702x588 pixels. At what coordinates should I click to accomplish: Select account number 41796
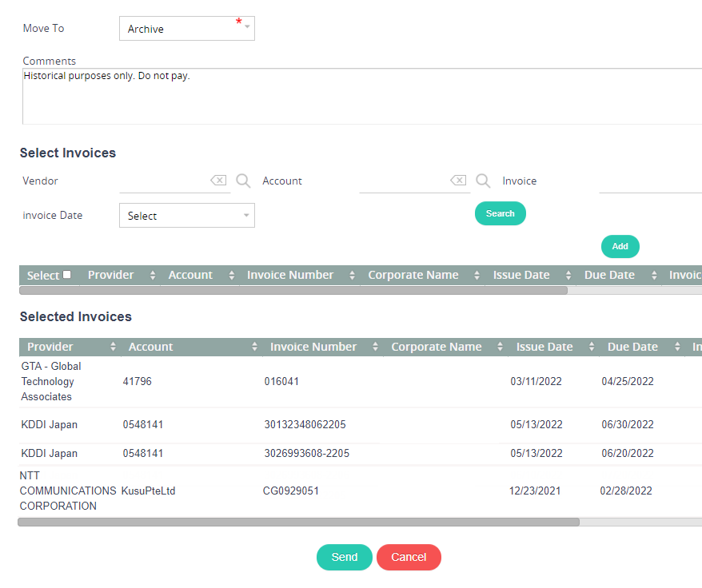point(137,382)
